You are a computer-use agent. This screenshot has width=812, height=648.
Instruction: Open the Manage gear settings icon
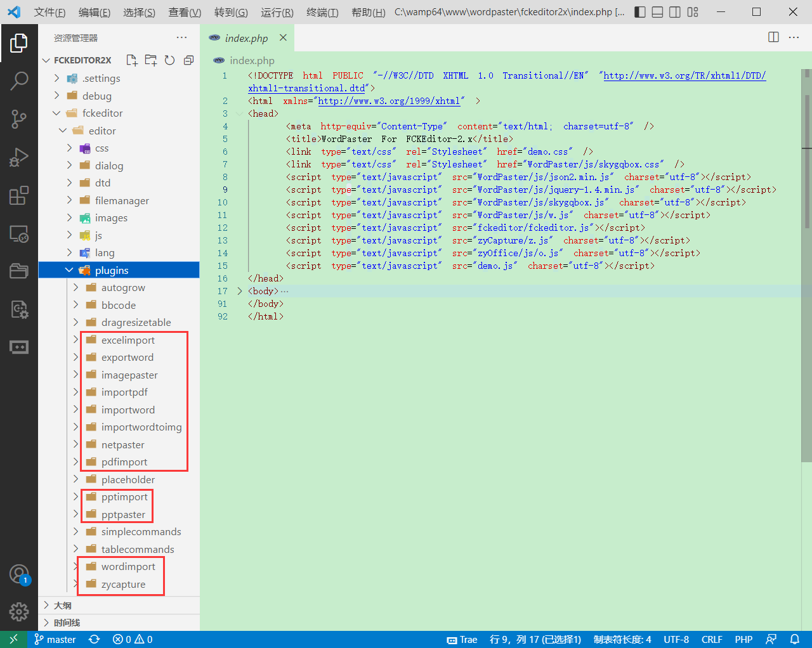coord(19,611)
